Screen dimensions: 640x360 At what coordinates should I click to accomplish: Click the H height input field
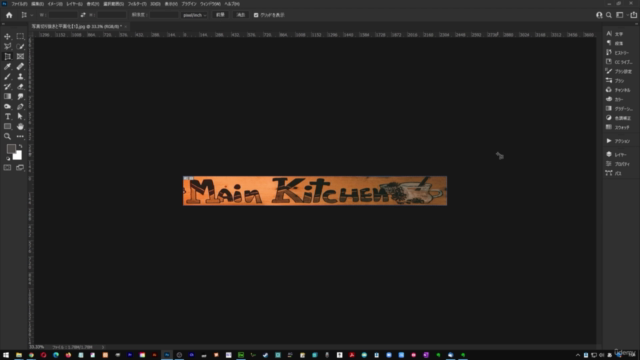click(x=111, y=15)
